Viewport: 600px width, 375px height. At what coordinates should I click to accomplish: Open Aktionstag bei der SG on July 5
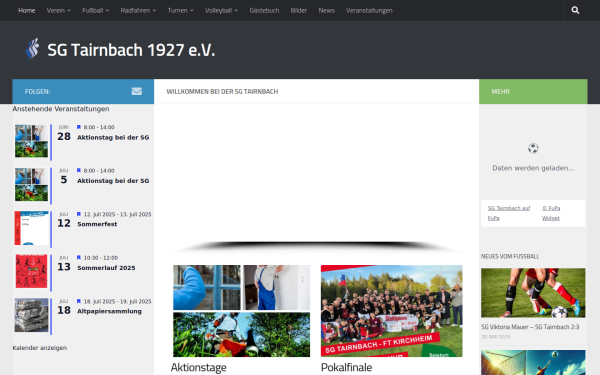click(x=113, y=181)
